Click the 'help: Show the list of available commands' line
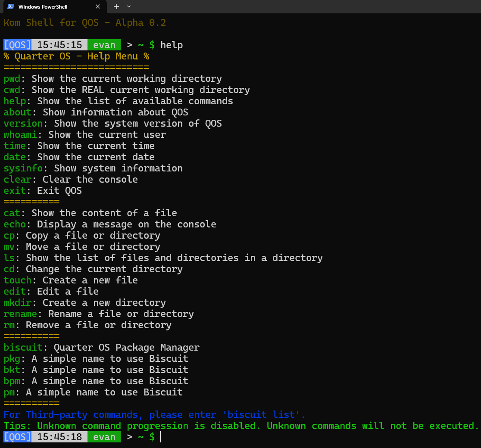Image resolution: width=481 pixels, height=448 pixels. 118,101
